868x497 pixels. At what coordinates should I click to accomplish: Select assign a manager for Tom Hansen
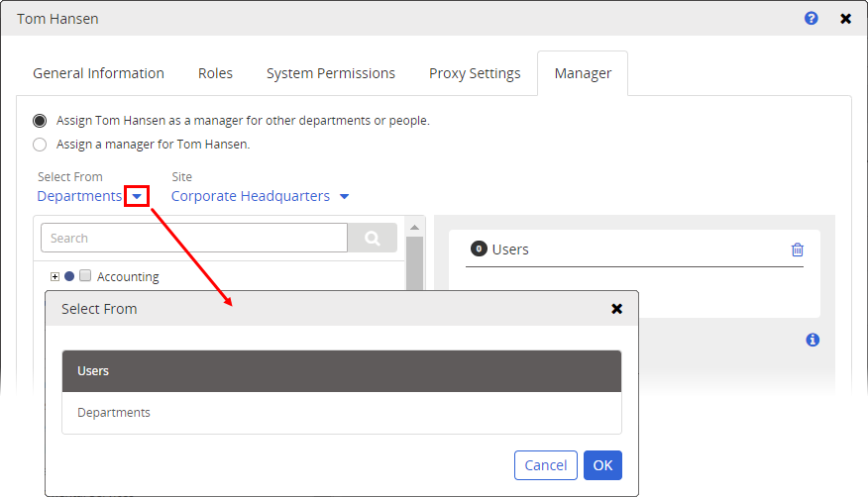click(40, 145)
